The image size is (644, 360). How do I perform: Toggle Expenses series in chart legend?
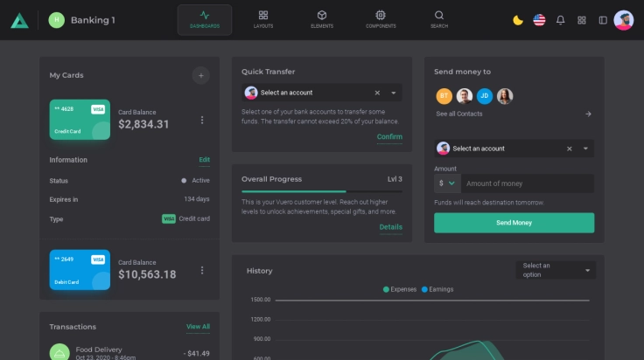(399, 289)
